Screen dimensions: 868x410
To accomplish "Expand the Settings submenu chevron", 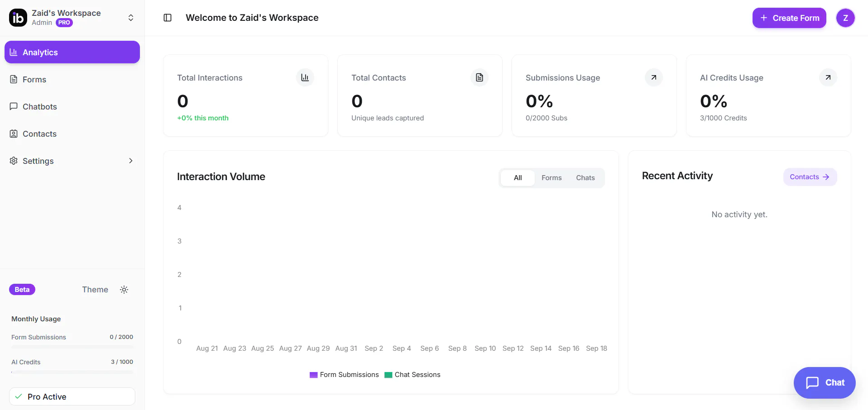I will (x=131, y=161).
